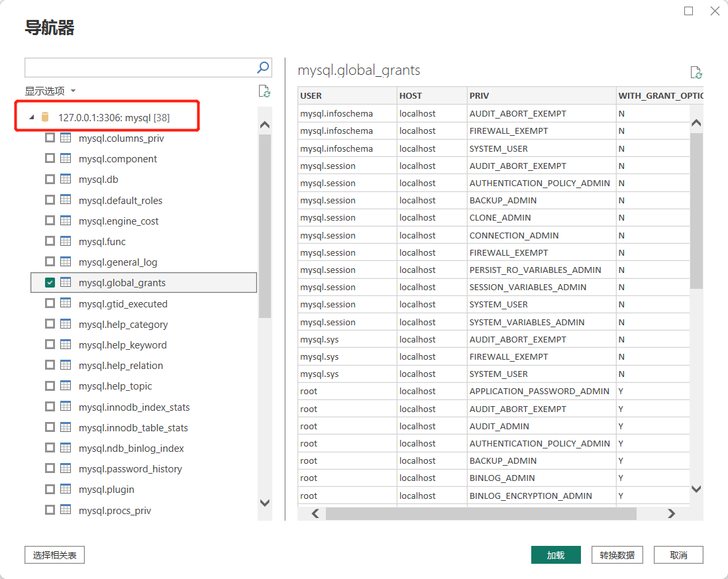The height and width of the screenshot is (579, 728).
Task: Check the mysql.help_keyword checkbox
Action: [x=49, y=344]
